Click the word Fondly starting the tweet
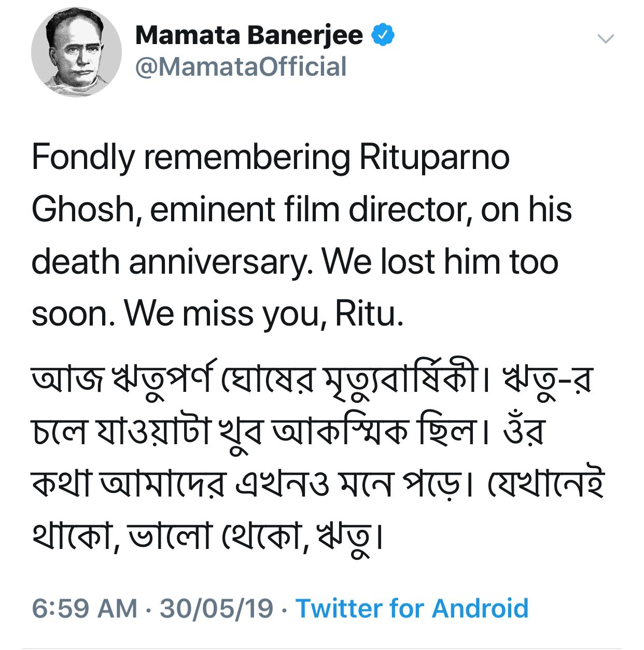This screenshot has width=644, height=650. coord(83,158)
